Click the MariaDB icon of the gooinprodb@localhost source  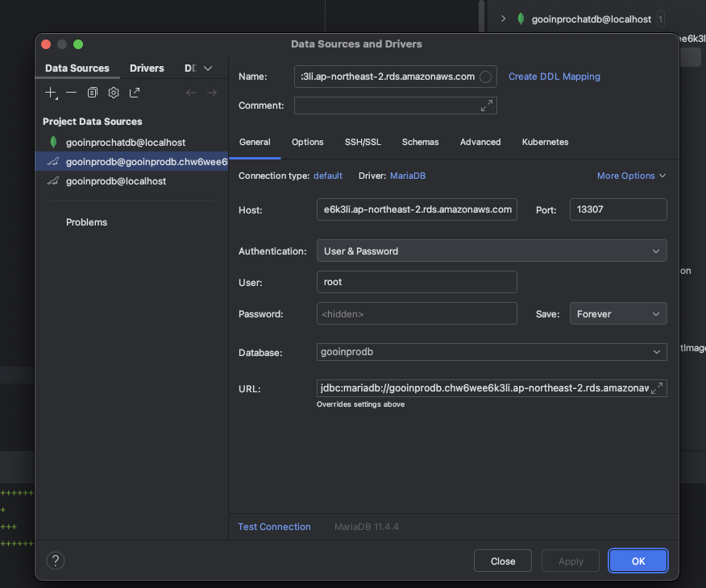point(53,181)
